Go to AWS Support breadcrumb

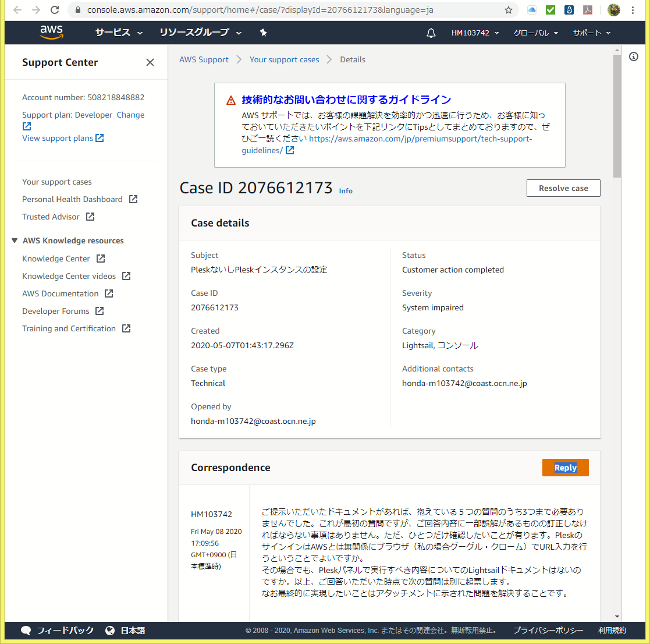[x=204, y=60]
